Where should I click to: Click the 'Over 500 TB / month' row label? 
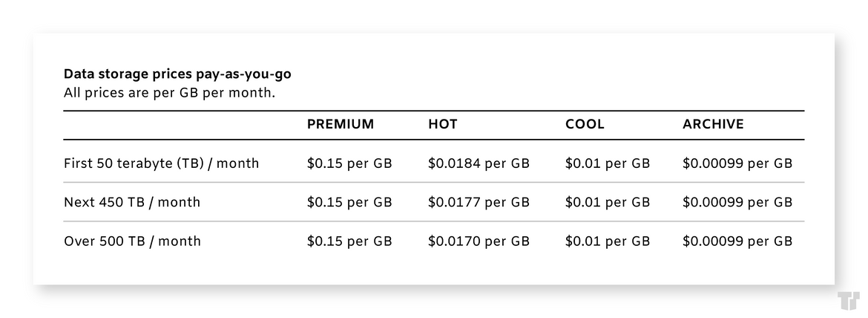(x=132, y=241)
